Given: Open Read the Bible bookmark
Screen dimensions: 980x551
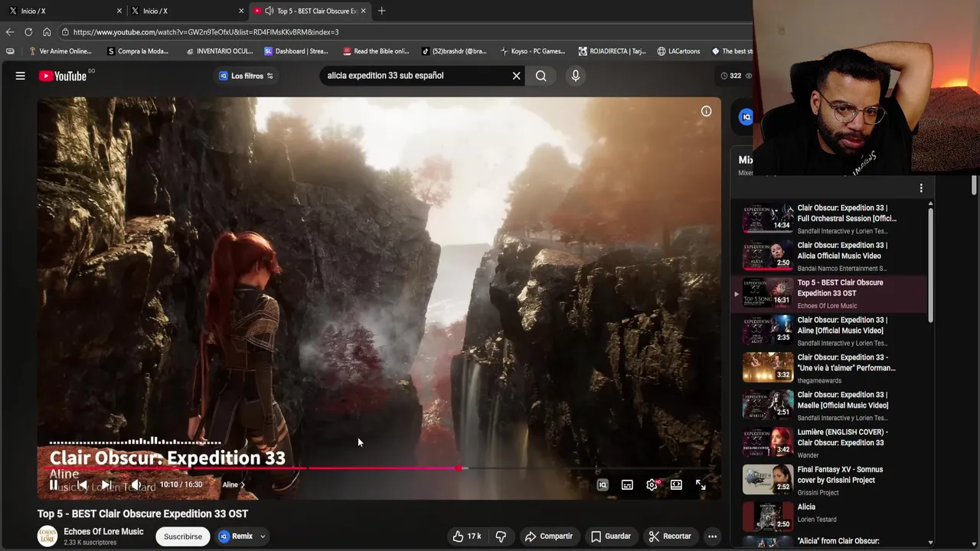Looking at the screenshot, I should [376, 51].
